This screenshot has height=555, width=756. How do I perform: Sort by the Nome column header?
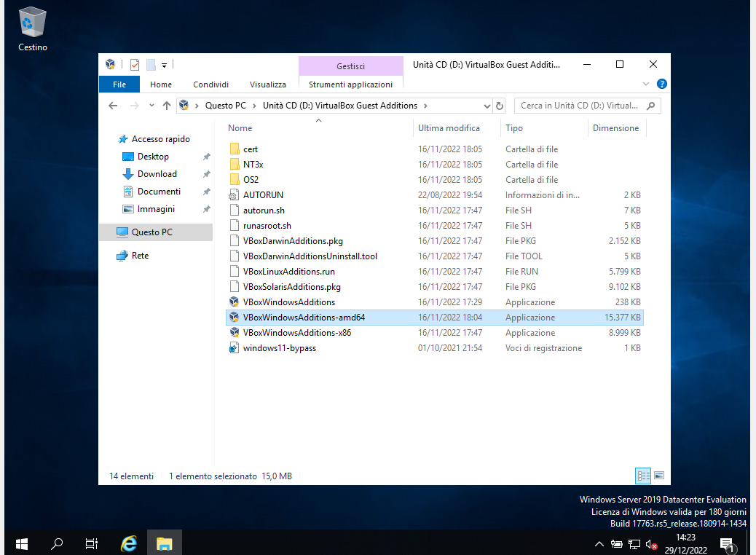[240, 127]
